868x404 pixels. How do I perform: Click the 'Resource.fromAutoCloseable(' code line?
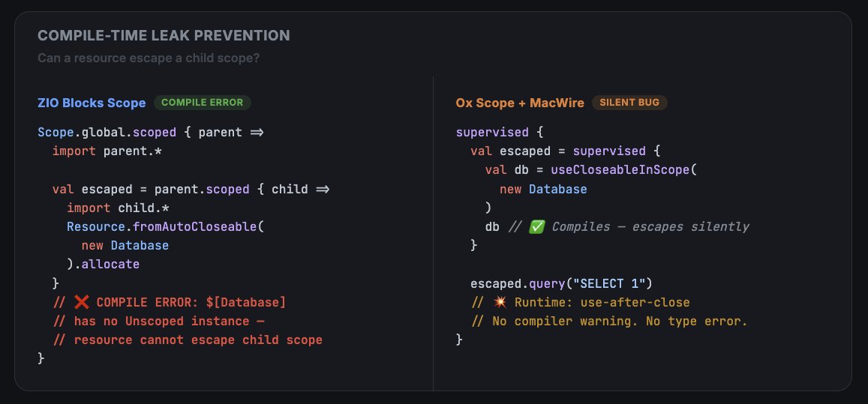tap(166, 227)
